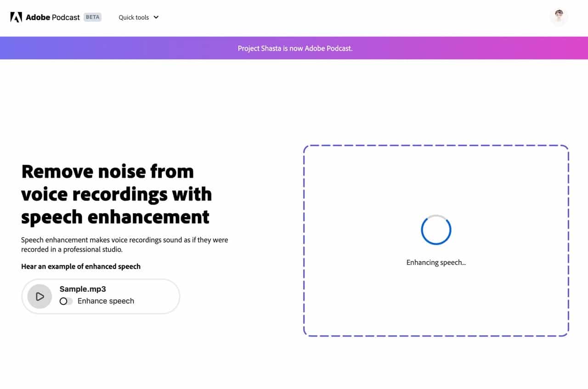Screen dimensions: 588x389
Task: Click the Hear an example of enhanced speech text
Action: 81,267
